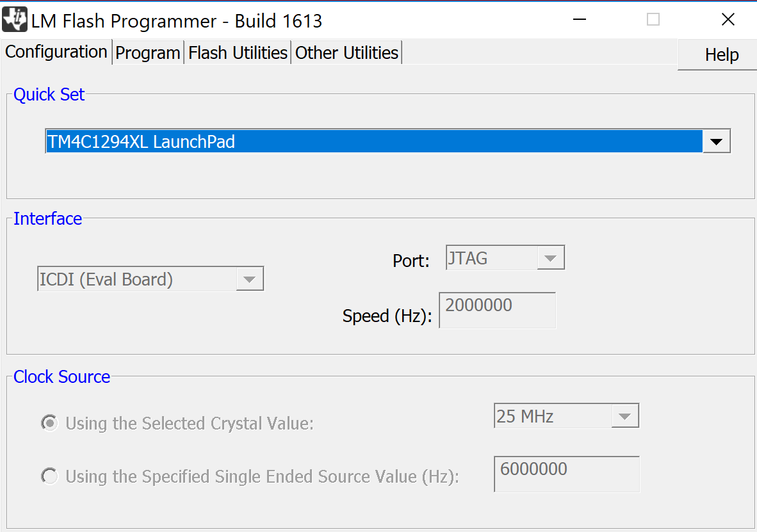Open the Other Utilities tab

point(346,53)
